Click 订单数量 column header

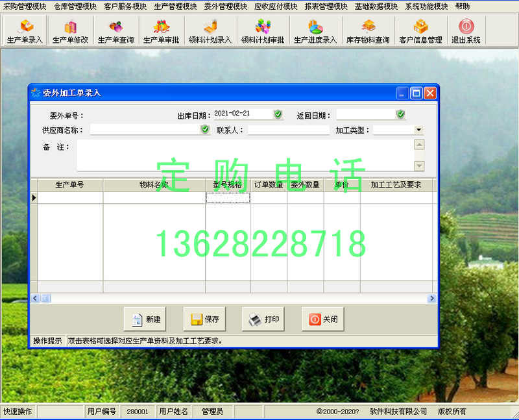(x=269, y=185)
